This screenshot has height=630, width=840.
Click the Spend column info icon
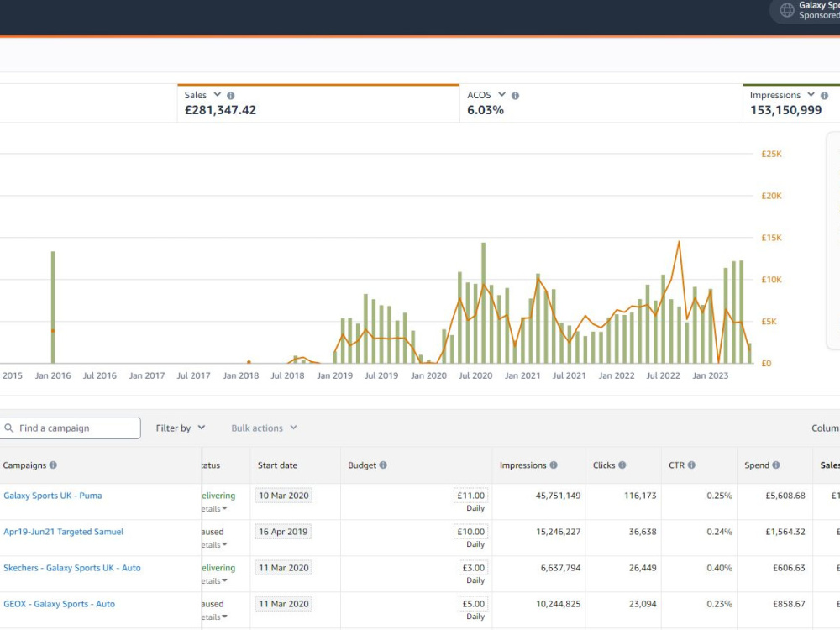775,465
